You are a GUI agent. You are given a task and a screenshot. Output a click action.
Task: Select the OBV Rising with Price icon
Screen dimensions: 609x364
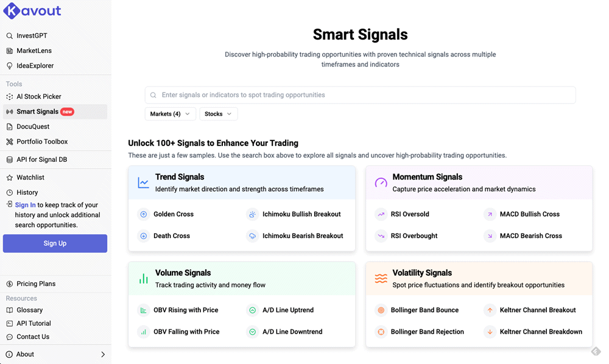pyautogui.click(x=144, y=310)
